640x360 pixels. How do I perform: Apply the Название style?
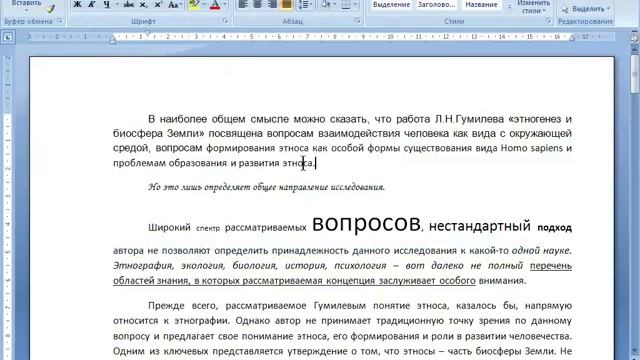click(481, 4)
